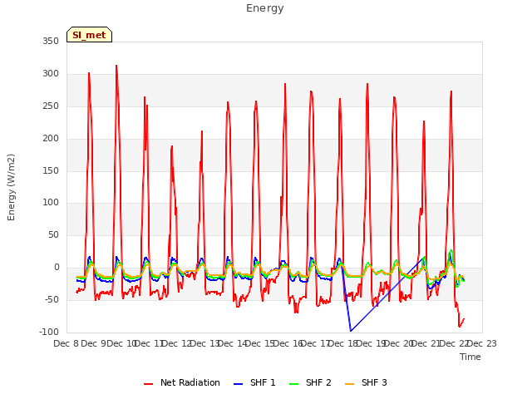Click the chart title Energy
532x399 pixels.
[265, 8]
